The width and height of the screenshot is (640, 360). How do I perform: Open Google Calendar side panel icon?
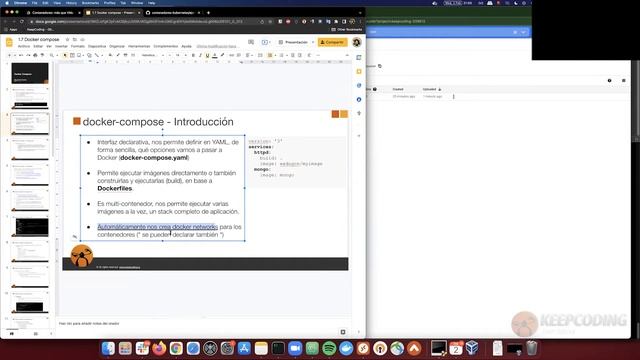click(x=359, y=58)
